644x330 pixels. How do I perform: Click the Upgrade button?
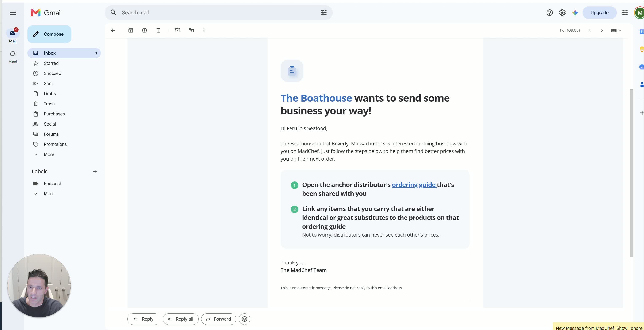tap(599, 12)
